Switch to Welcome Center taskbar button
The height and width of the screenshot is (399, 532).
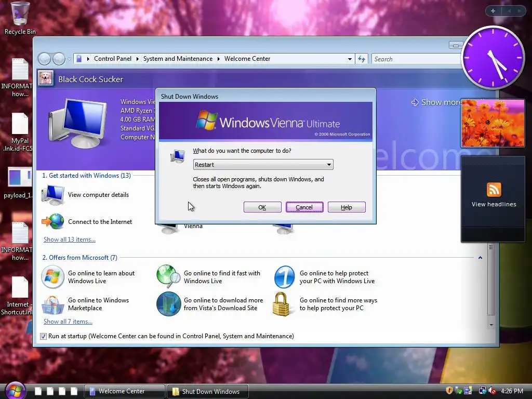point(124,391)
